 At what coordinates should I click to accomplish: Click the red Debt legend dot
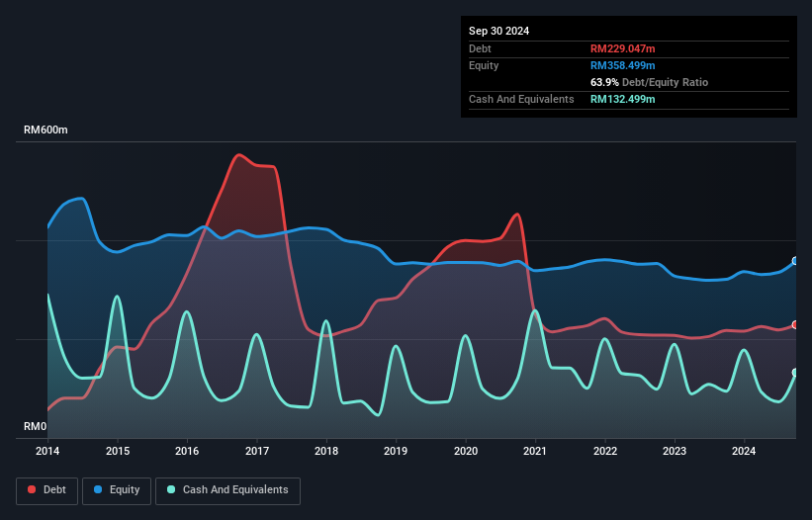coord(32,489)
